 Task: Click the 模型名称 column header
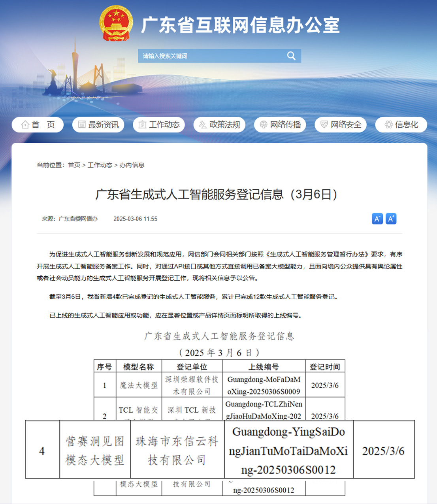138,366
